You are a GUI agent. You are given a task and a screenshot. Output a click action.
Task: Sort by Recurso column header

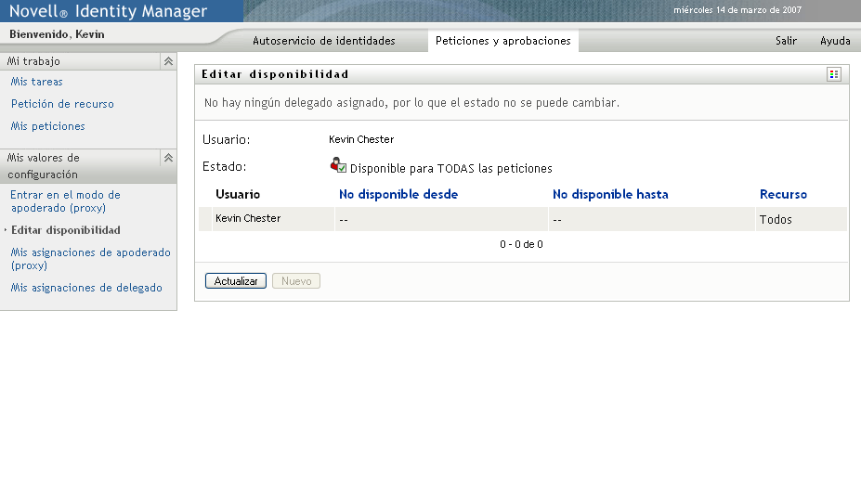point(784,194)
